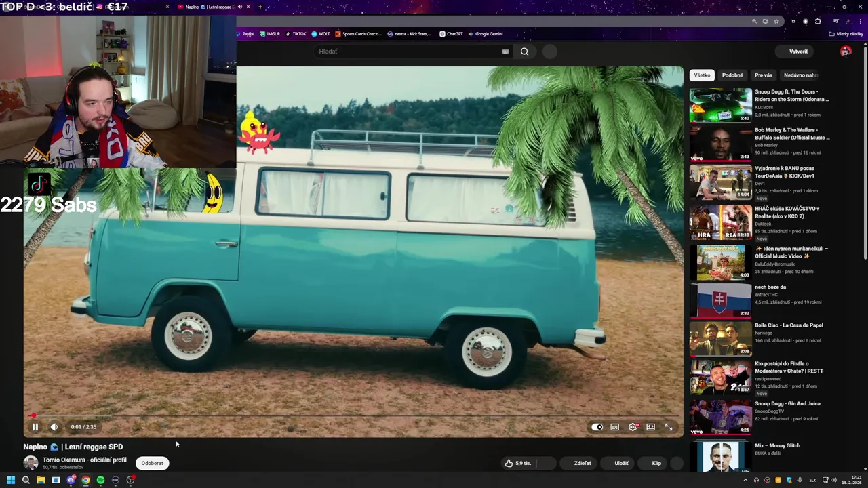Image resolution: width=868 pixels, height=488 pixels.
Task: Open the TIKTOK bookmark
Action: tap(296, 34)
